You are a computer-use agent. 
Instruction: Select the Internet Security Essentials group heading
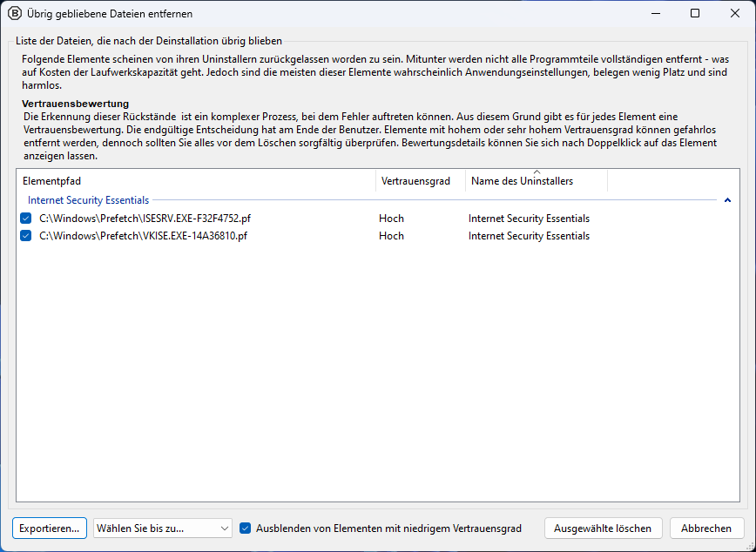pos(88,200)
